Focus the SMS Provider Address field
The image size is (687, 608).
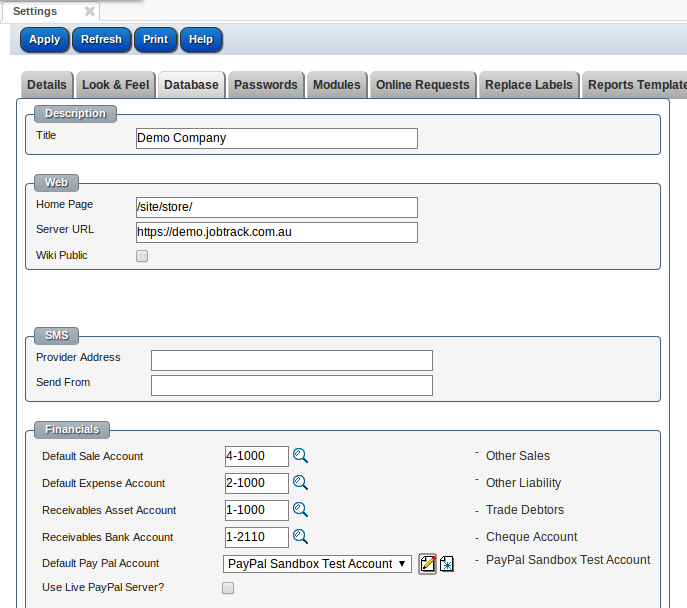tap(291, 360)
